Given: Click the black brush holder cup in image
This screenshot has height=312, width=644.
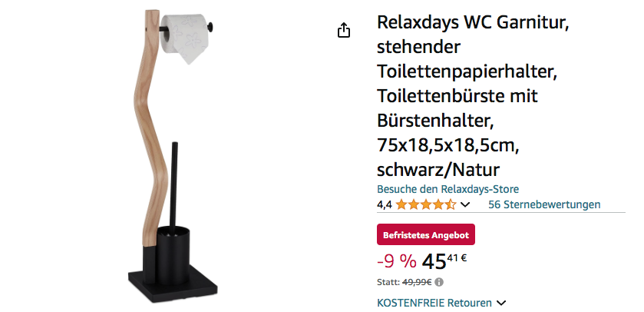Looking at the screenshot, I should coord(173,254).
